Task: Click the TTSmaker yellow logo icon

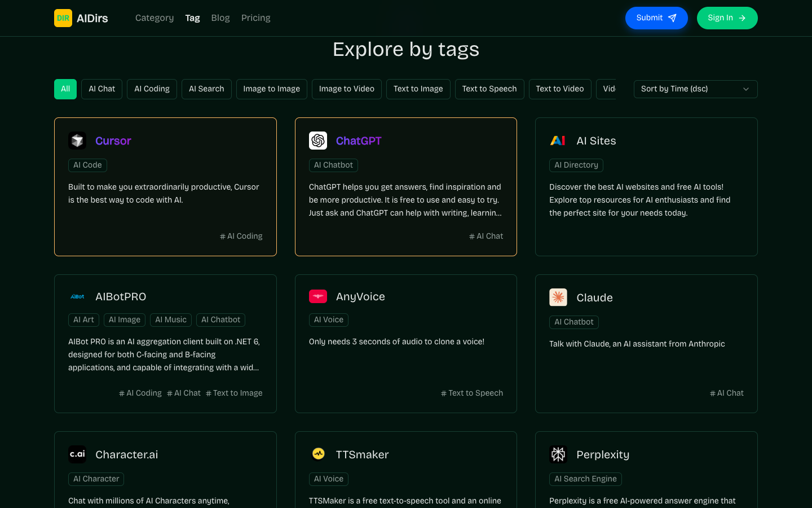Action: (318, 454)
